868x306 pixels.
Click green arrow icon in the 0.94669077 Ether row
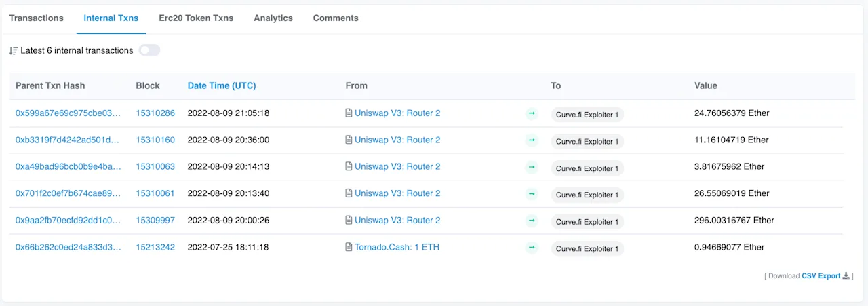[532, 247]
